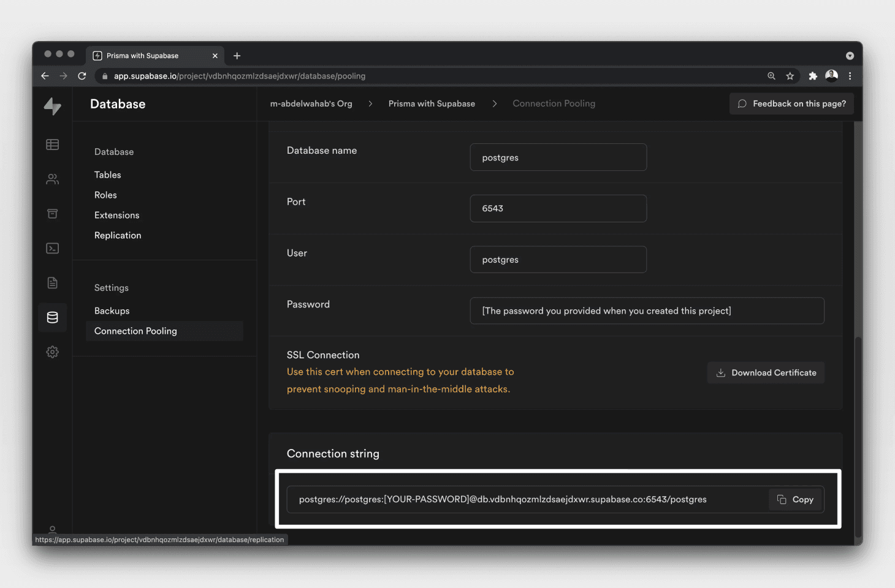The image size is (895, 588).
Task: Click Connection Pooling breadcrumb
Action: (554, 104)
